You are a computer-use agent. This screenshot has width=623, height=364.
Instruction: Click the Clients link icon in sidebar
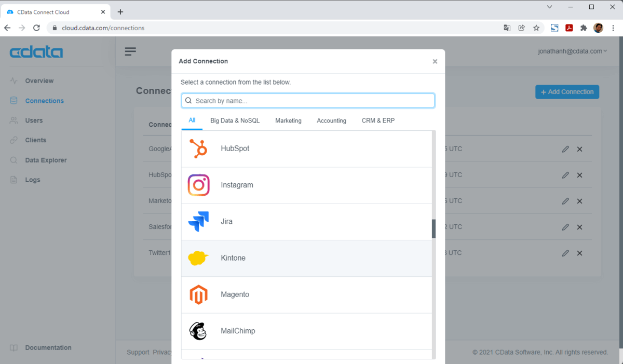point(13,140)
